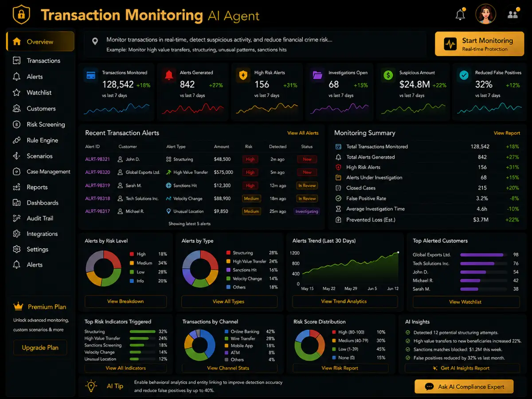Go to Overview in sidebar
The image size is (532, 399).
pos(40,42)
